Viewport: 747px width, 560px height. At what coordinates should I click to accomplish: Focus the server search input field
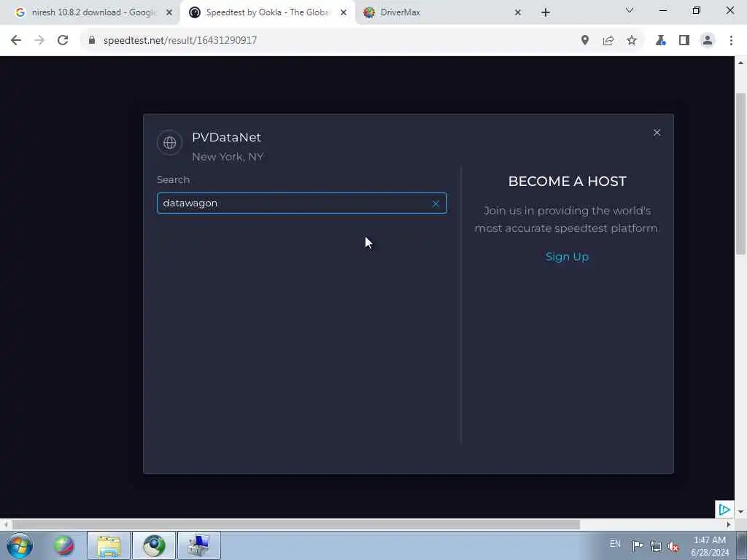pos(301,203)
